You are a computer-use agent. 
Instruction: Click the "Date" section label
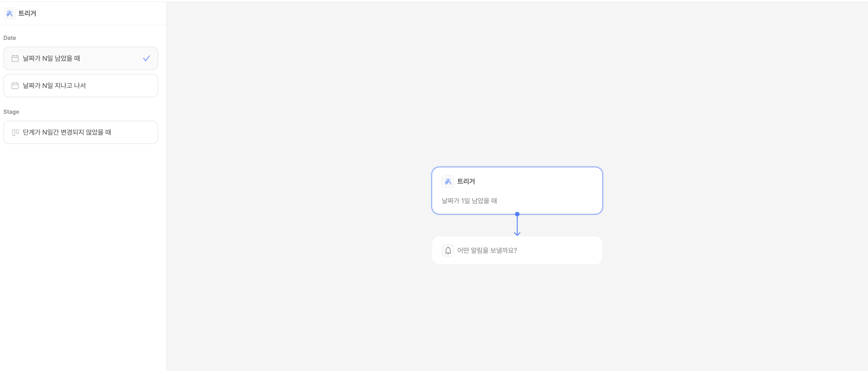[x=10, y=38]
